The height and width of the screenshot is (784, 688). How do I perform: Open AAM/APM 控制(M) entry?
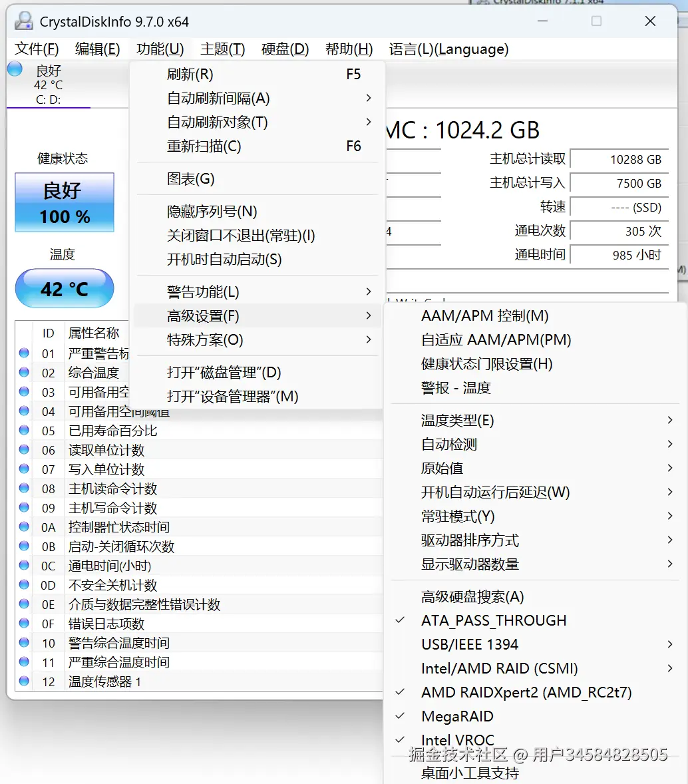click(534, 316)
